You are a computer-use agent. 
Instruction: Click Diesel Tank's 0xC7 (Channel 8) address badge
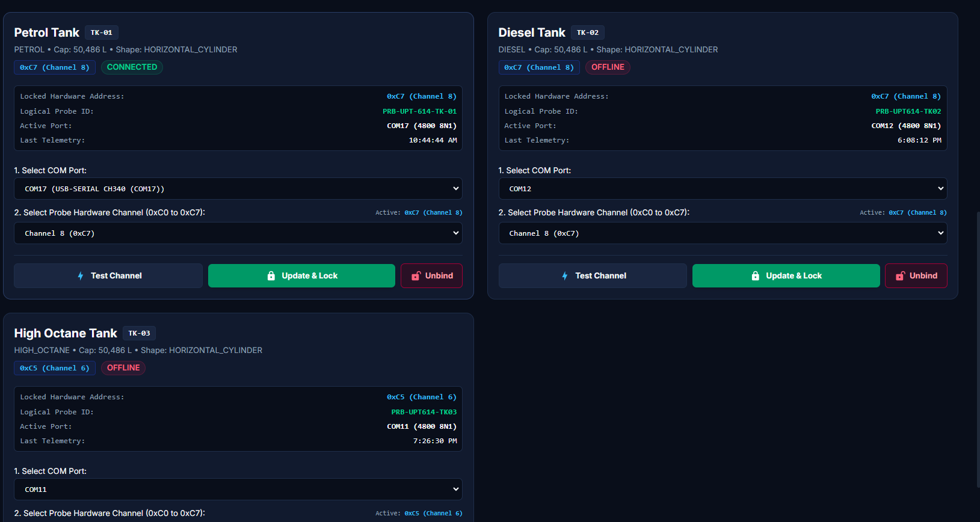click(x=539, y=67)
